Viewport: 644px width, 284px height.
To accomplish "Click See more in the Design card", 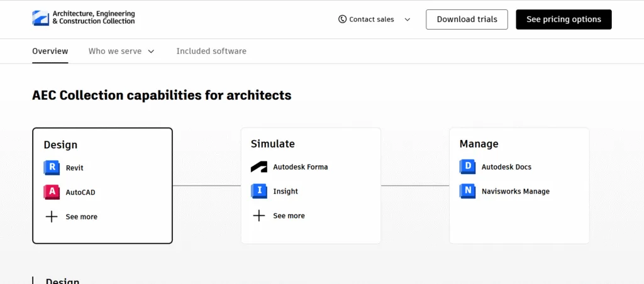I will tap(81, 217).
